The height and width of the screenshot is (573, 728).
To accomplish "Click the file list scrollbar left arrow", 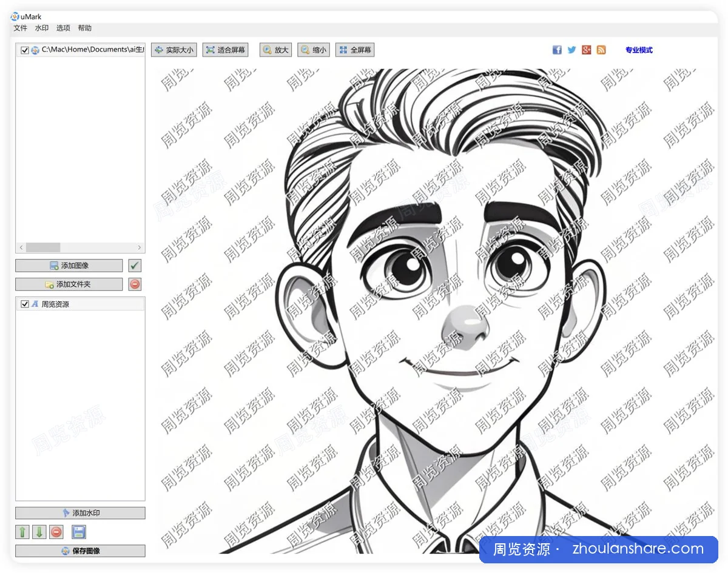I will click(x=21, y=247).
